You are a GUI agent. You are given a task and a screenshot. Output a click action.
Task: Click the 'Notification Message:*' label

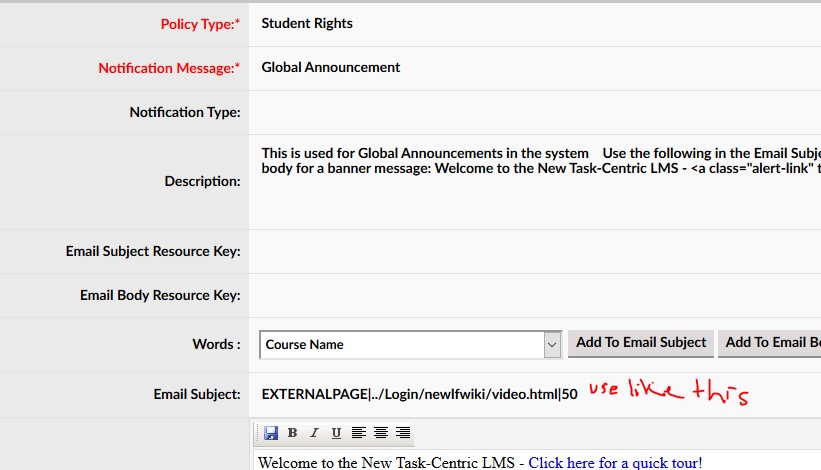(x=169, y=68)
